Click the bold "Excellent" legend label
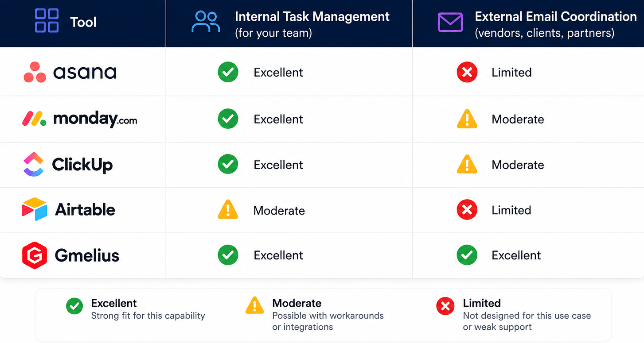 [x=114, y=303]
